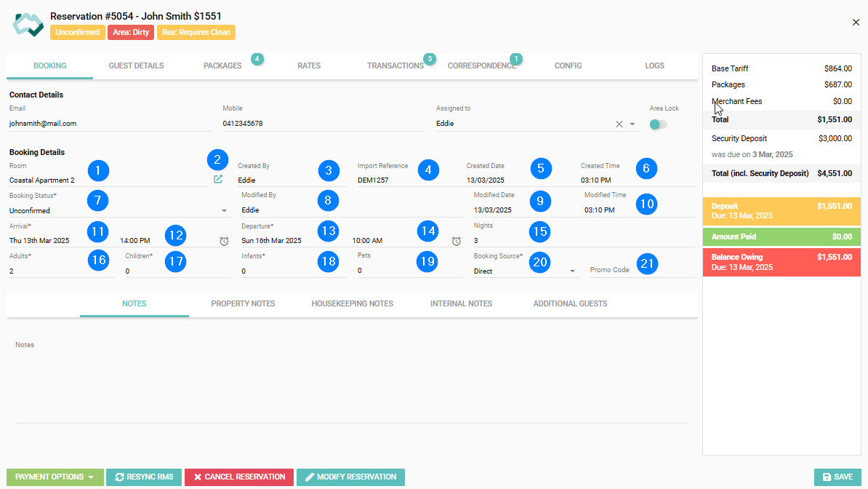Switch to the Guest Details tab

point(136,65)
